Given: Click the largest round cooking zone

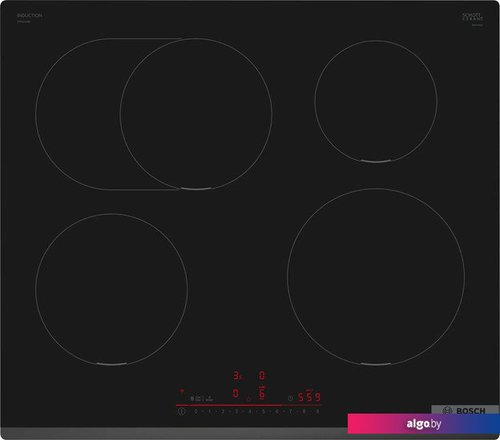Looking at the screenshot, I should 376,277.
